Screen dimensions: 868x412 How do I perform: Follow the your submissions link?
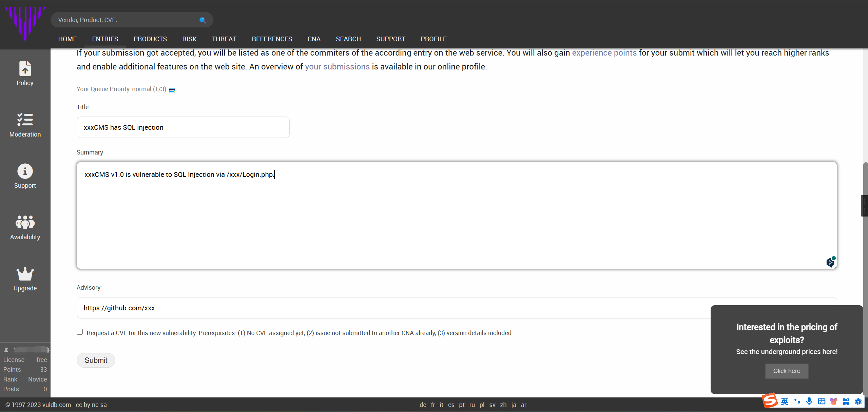[x=337, y=67]
